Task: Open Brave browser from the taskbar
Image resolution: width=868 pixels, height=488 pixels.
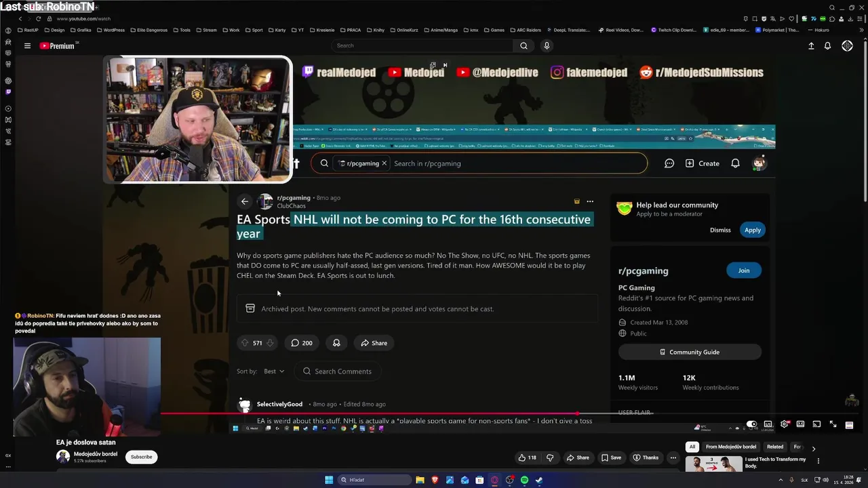Action: point(435,480)
